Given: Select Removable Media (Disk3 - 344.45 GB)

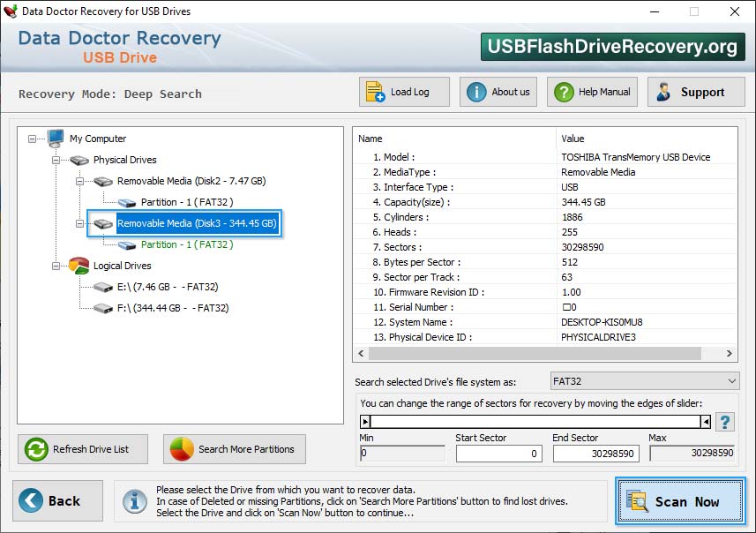Looking at the screenshot, I should tap(197, 223).
